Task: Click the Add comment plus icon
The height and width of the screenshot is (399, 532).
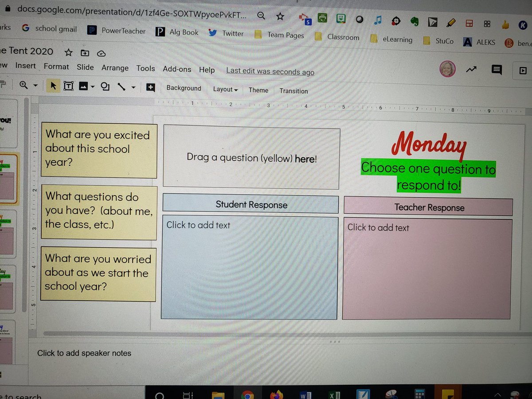Action: pyautogui.click(x=151, y=87)
